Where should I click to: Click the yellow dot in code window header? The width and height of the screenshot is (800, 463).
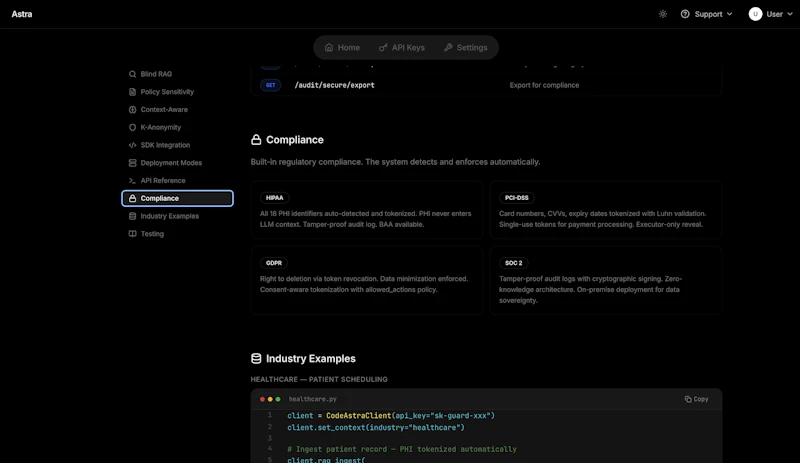point(270,399)
